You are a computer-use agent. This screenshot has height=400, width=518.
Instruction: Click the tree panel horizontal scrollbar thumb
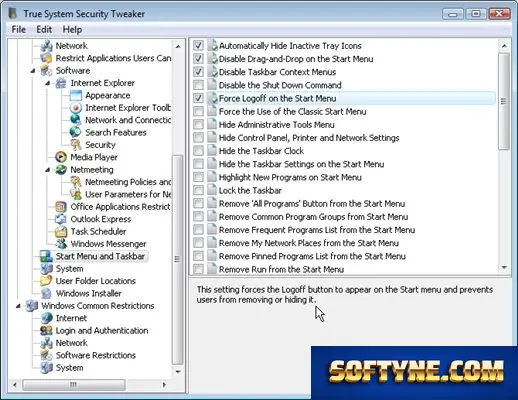(x=74, y=385)
